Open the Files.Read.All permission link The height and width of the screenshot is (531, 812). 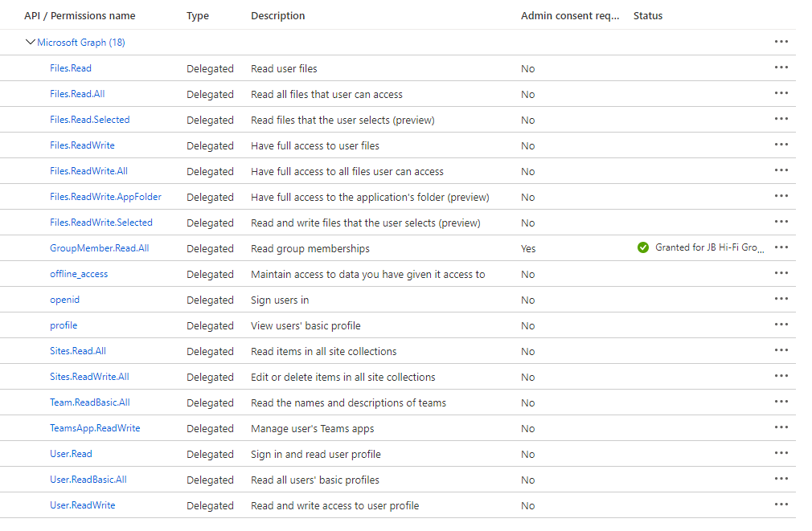[77, 94]
